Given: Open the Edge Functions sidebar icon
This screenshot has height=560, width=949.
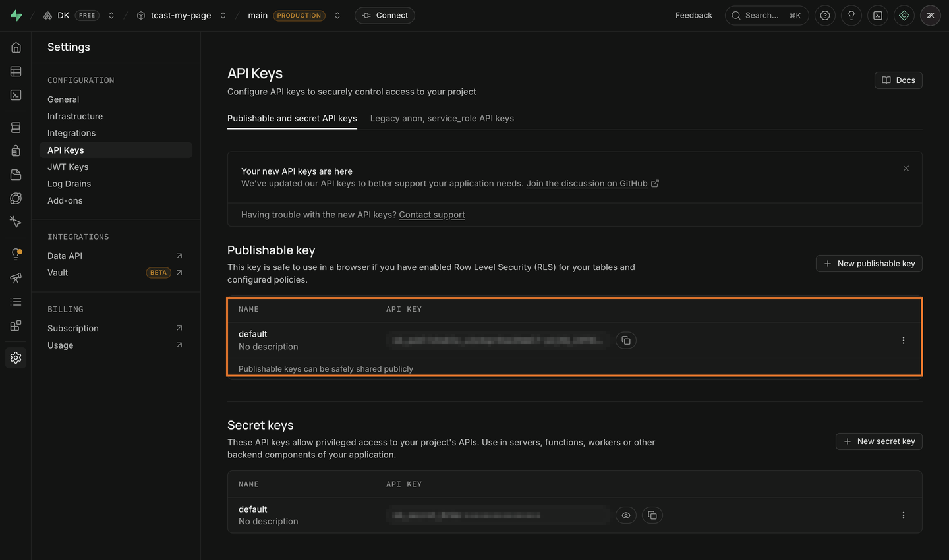Looking at the screenshot, I should click(16, 198).
